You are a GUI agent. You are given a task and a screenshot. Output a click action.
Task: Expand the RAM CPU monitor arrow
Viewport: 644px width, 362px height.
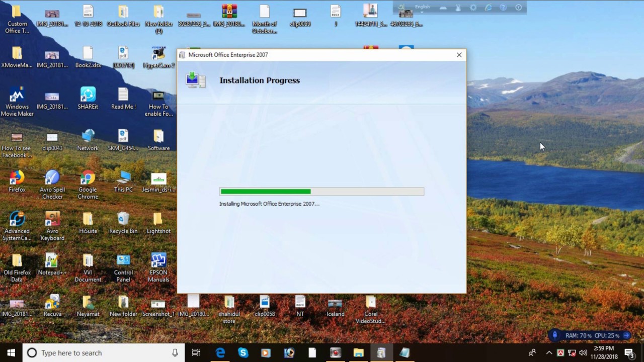click(626, 335)
